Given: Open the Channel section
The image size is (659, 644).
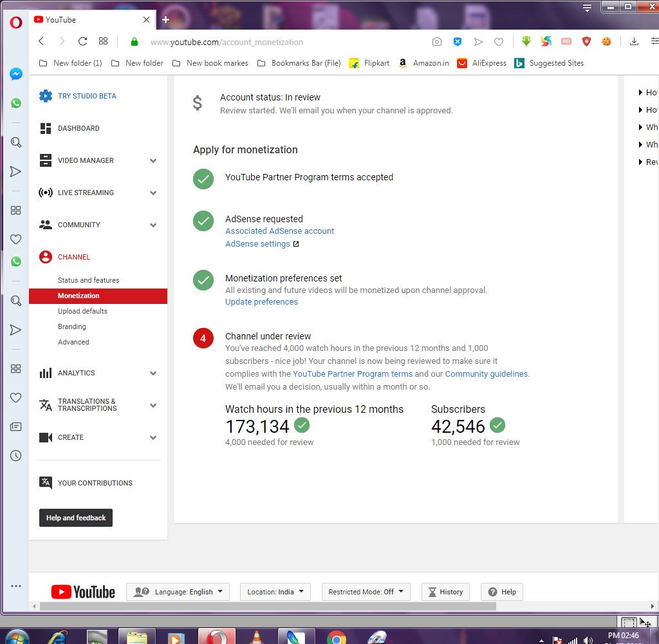Looking at the screenshot, I should 74,257.
